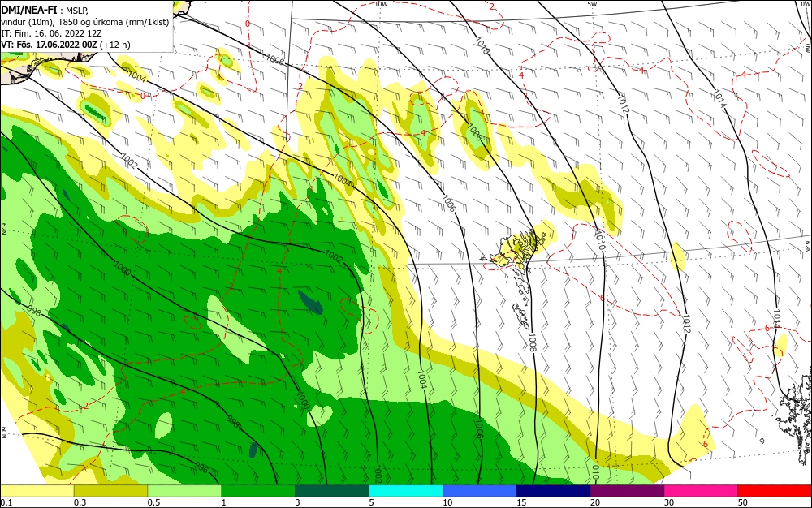Click the dark teal rain cell near 1002 isobar
Viewport: 812px width, 508px height.
pos(311,302)
